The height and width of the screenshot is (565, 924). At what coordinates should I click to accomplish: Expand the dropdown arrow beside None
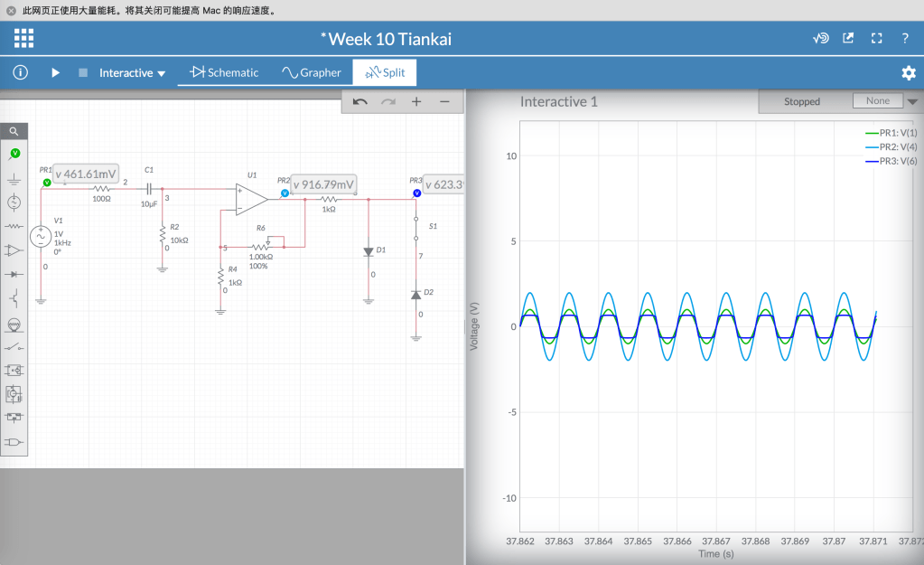[x=911, y=101]
